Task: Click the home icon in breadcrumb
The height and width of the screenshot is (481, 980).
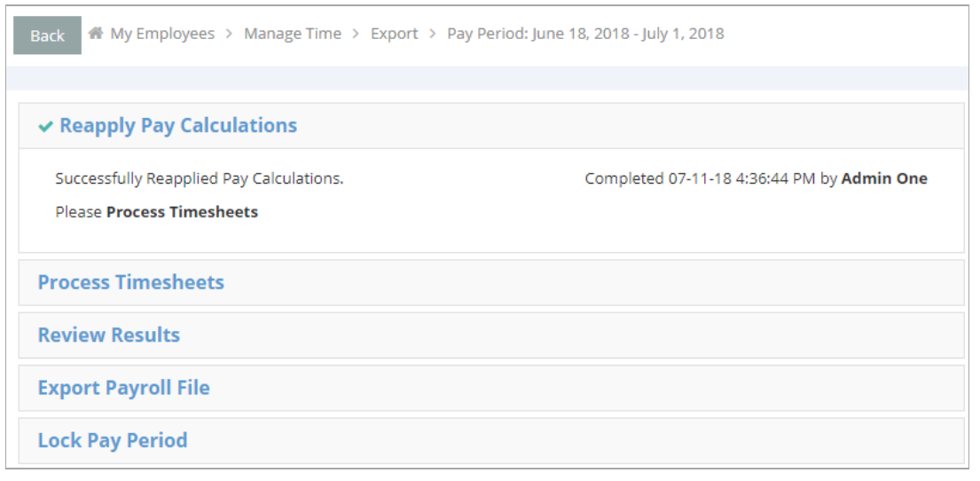Action: click(96, 33)
